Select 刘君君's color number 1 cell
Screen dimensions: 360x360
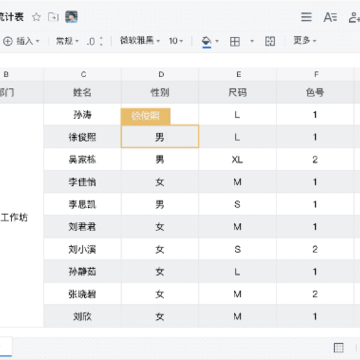coord(315,227)
